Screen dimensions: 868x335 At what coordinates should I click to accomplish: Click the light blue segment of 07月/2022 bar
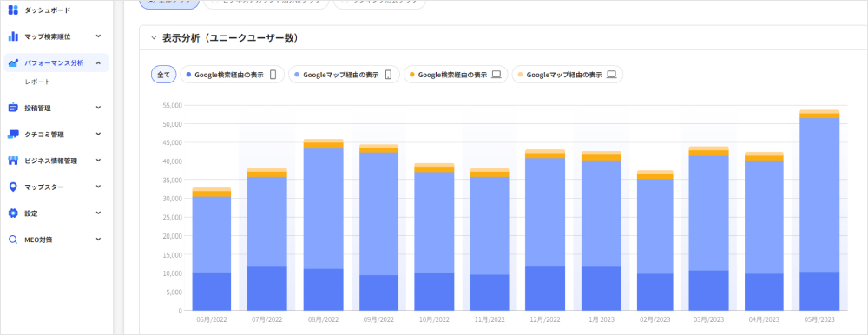point(266,222)
